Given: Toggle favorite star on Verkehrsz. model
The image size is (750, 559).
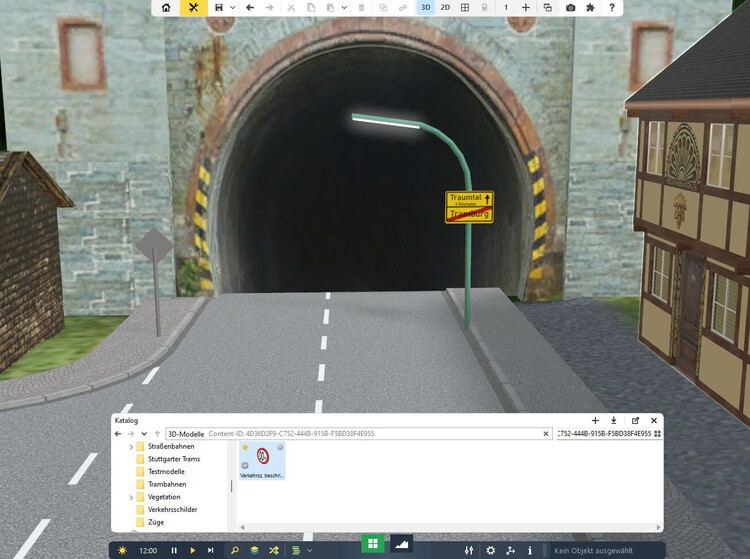Looking at the screenshot, I should pos(245,447).
